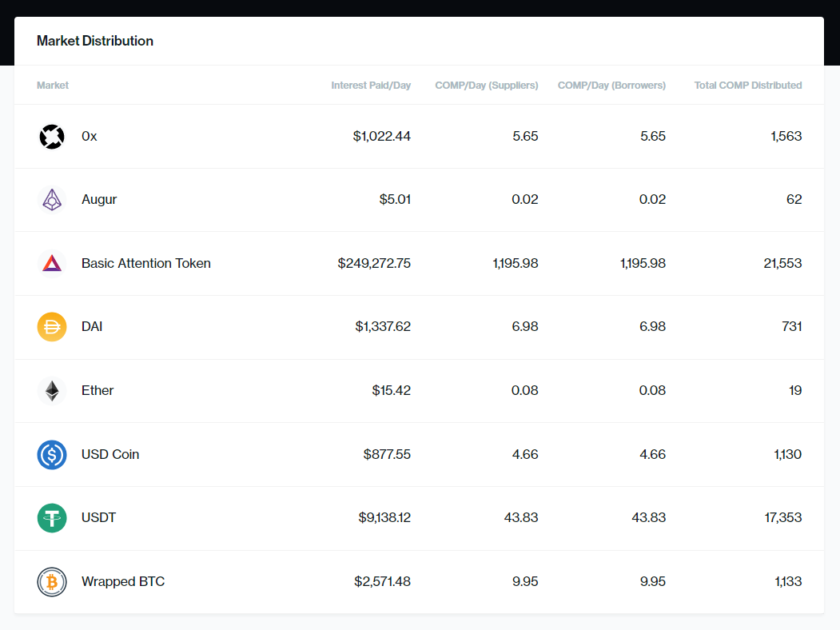840x630 pixels.
Task: Click Wrapped BTC suppliers value 9.95
Action: click(525, 581)
